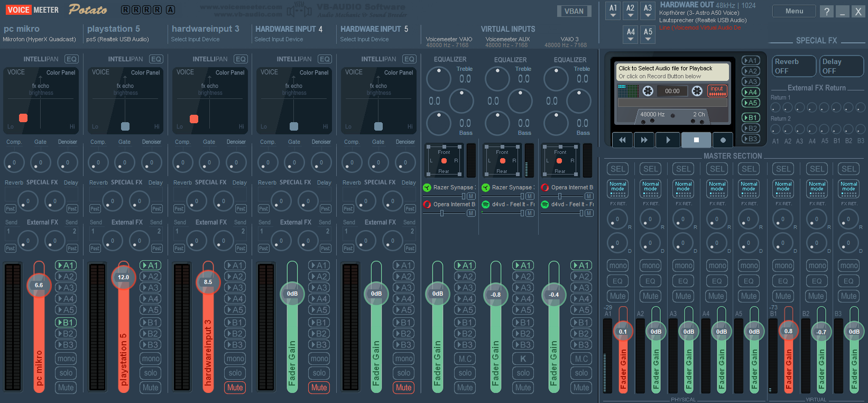Click the cassette recorder rewind button

pyautogui.click(x=622, y=140)
